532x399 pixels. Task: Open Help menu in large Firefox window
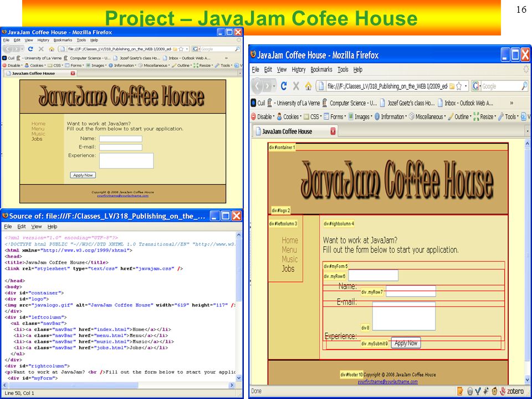pos(358,70)
